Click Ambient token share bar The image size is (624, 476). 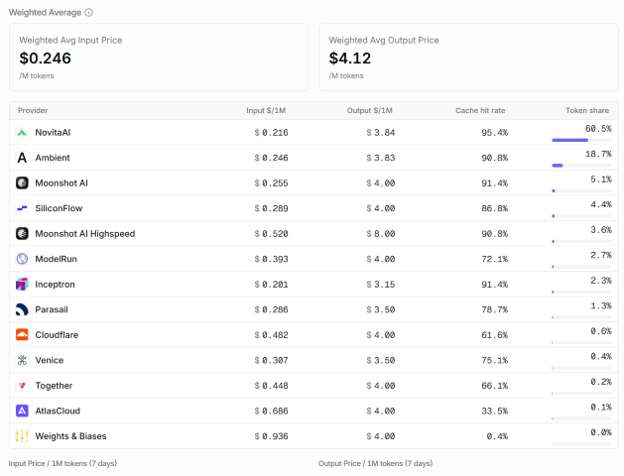pos(581,165)
